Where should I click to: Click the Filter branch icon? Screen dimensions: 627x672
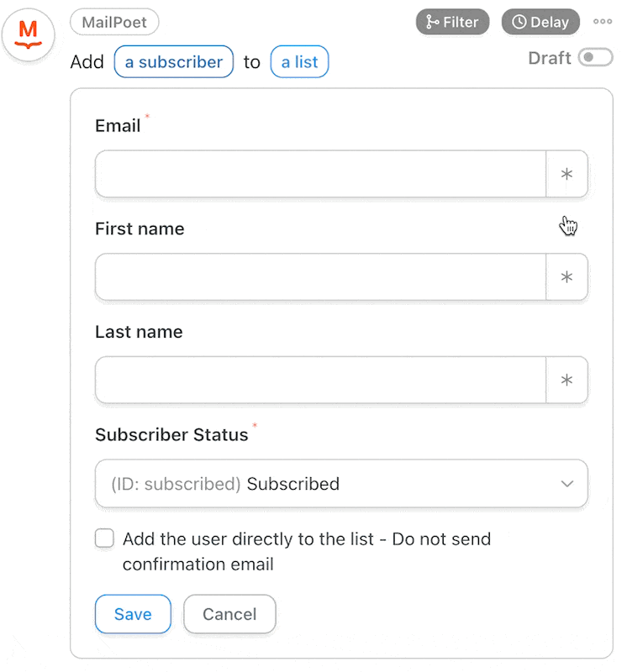click(x=431, y=22)
